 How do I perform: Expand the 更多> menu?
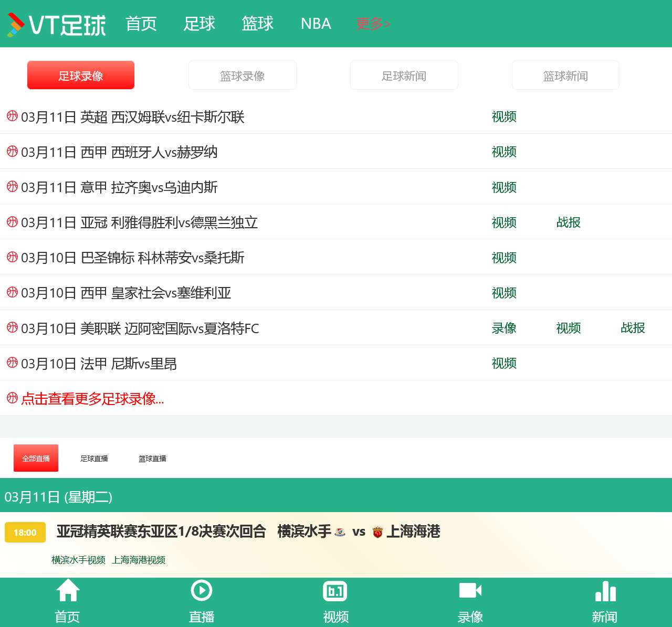tap(373, 24)
